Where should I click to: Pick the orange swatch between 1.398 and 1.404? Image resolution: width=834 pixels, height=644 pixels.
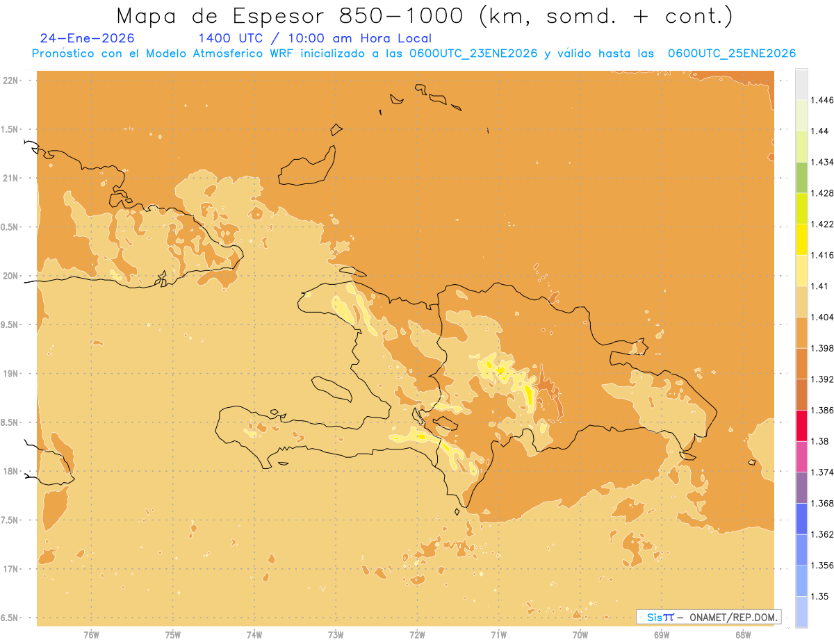[x=801, y=333]
